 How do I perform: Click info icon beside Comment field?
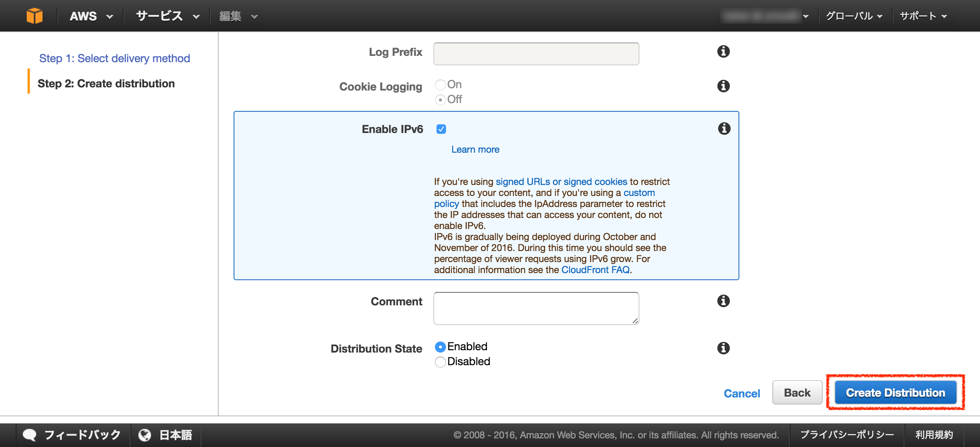click(x=723, y=301)
